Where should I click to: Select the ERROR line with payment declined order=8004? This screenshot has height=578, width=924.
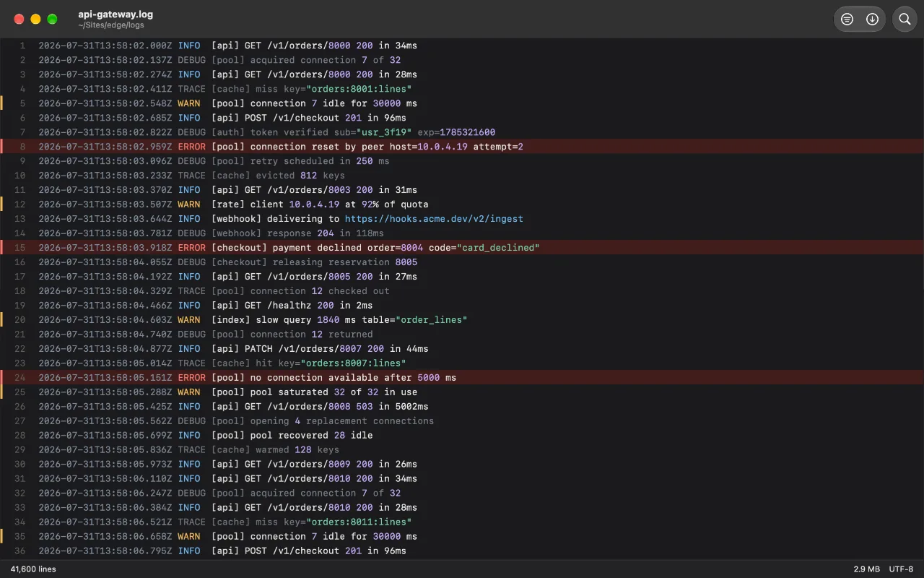point(462,248)
